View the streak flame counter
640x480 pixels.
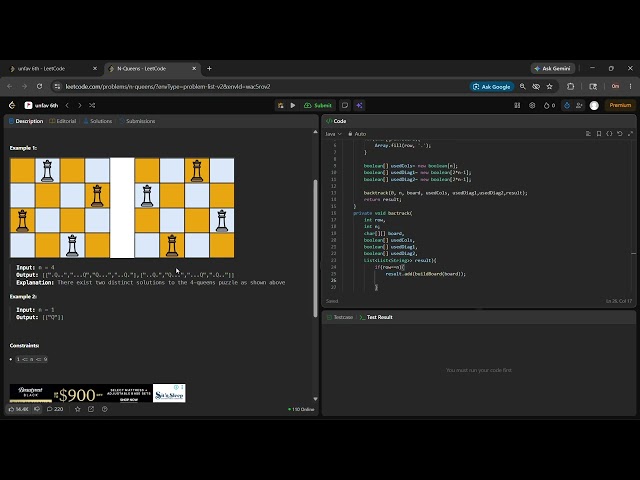[x=549, y=105]
